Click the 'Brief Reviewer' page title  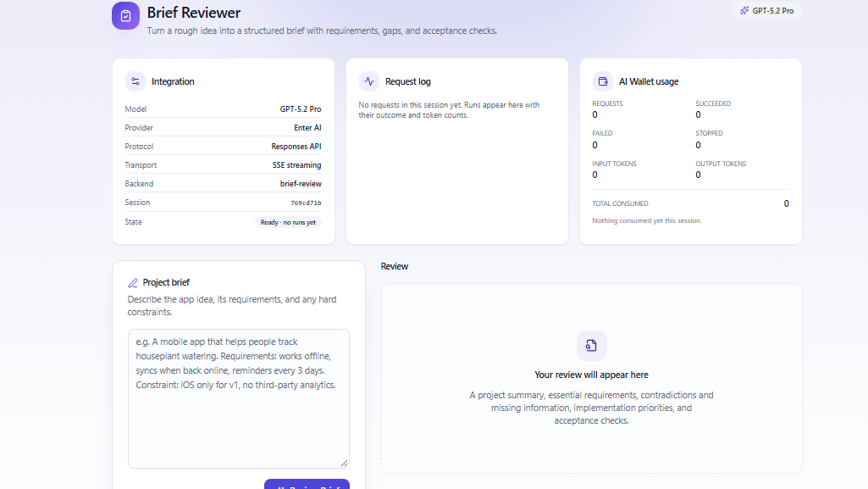pos(194,13)
